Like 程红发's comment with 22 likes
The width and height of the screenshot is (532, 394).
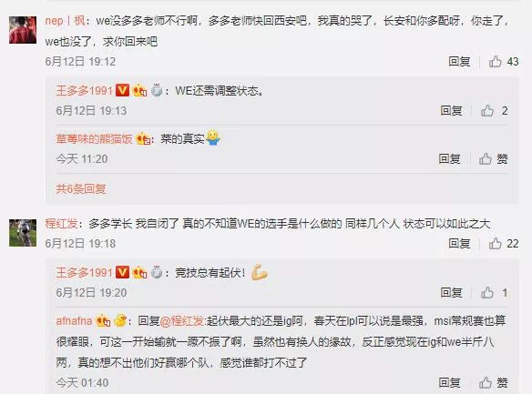504,244
